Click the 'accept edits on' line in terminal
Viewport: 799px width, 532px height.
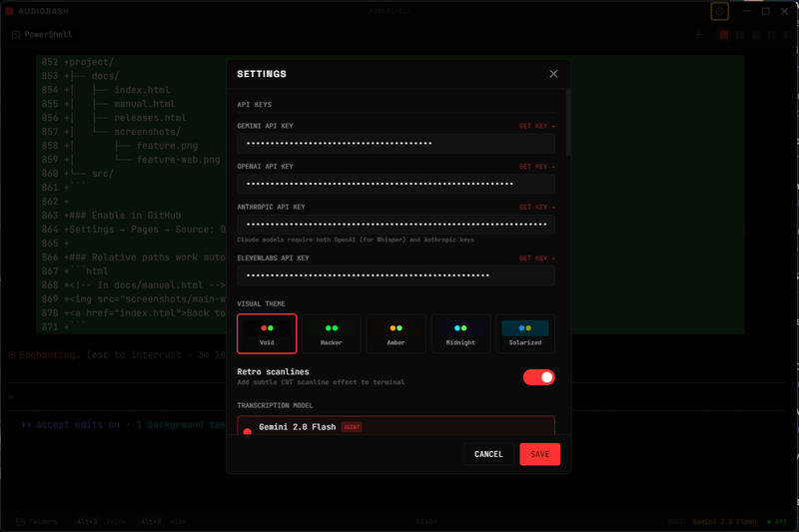coord(123,424)
